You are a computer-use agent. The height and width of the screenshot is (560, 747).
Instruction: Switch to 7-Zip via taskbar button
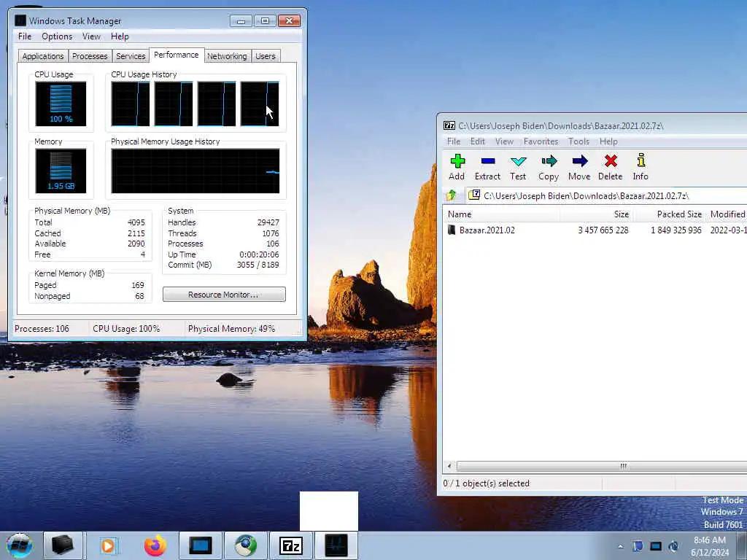click(291, 545)
